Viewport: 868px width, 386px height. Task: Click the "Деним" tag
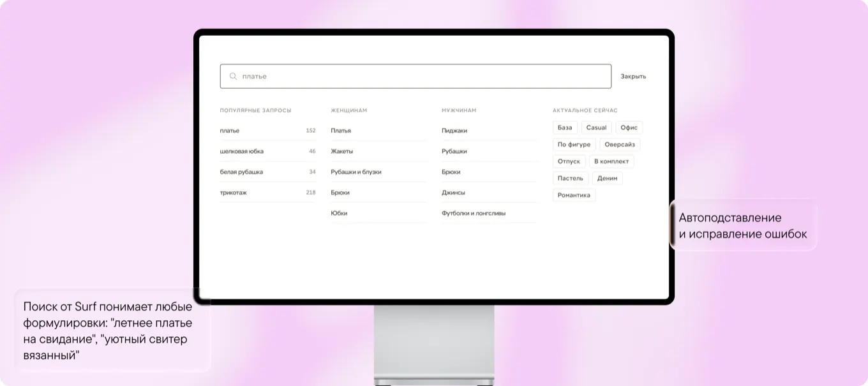tap(607, 178)
